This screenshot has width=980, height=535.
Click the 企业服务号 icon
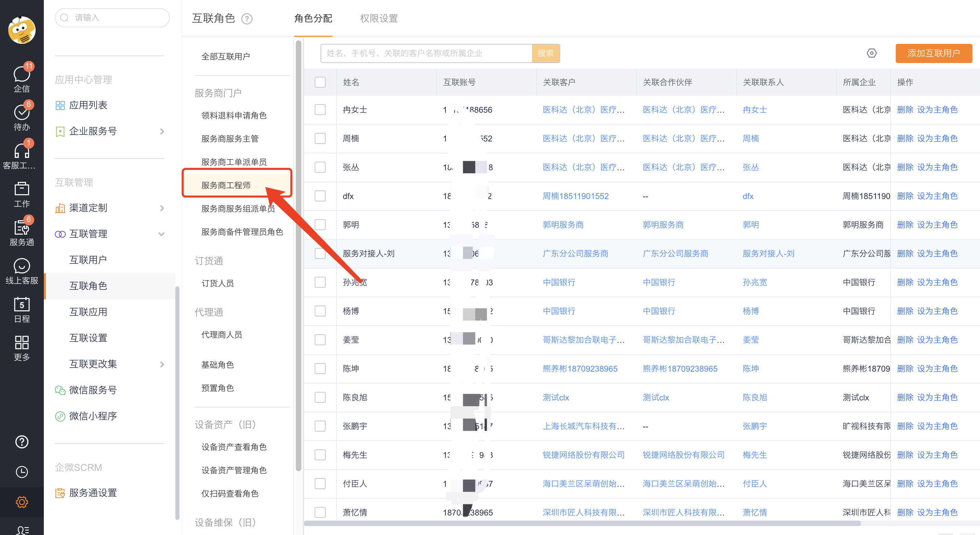point(60,132)
